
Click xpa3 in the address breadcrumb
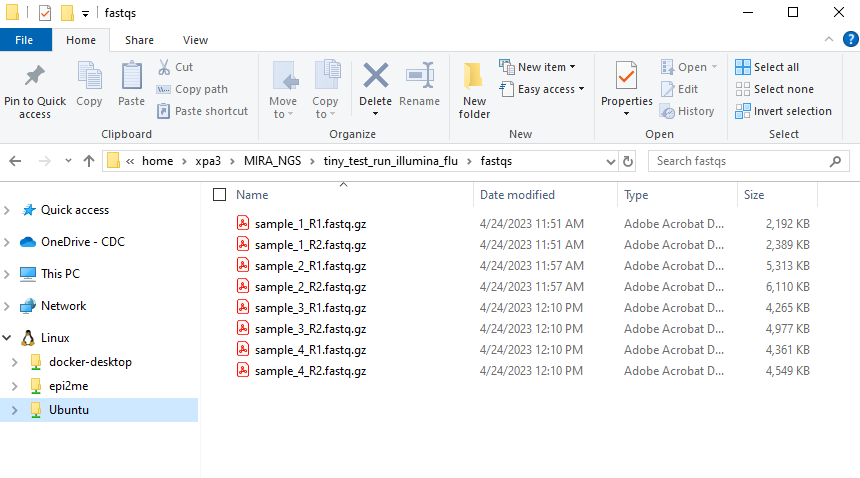208,161
